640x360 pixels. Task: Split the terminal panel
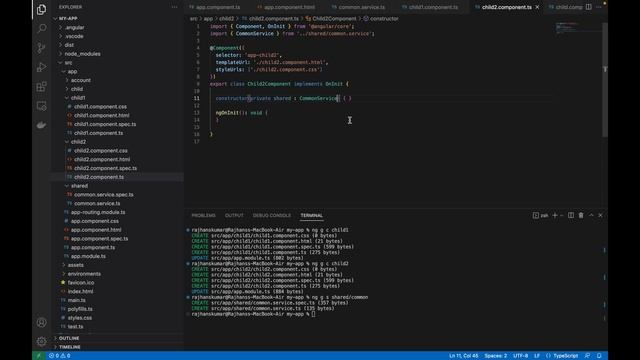click(x=571, y=215)
